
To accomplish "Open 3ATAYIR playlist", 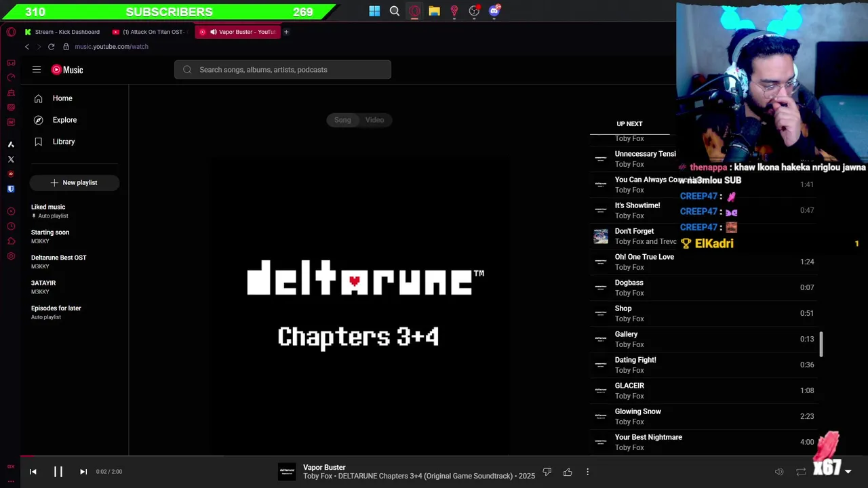I will pyautogui.click(x=75, y=287).
